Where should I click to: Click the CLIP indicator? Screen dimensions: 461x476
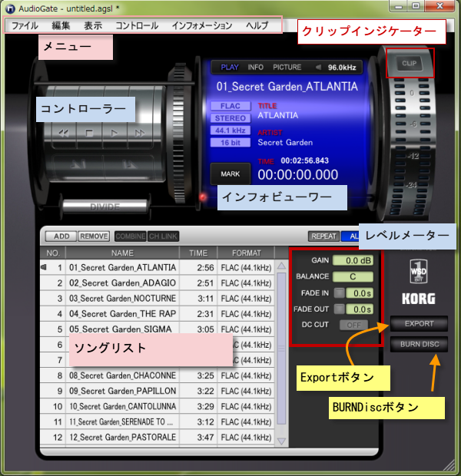tap(410, 63)
